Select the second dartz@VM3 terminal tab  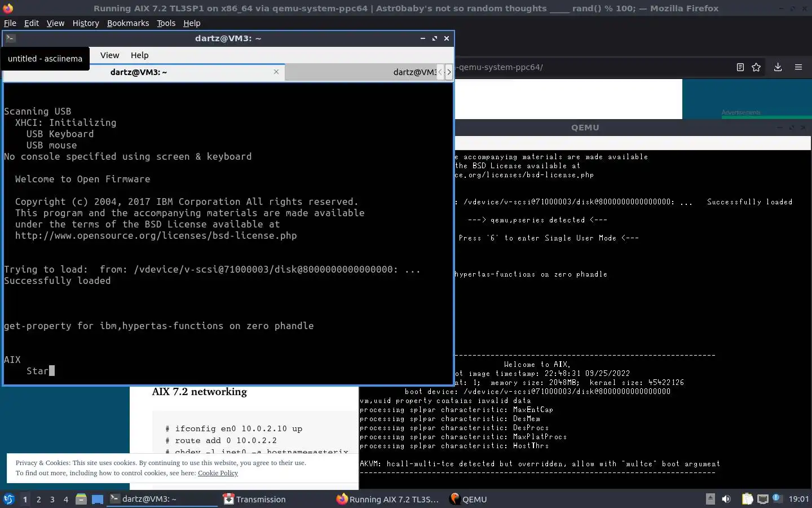click(x=361, y=72)
